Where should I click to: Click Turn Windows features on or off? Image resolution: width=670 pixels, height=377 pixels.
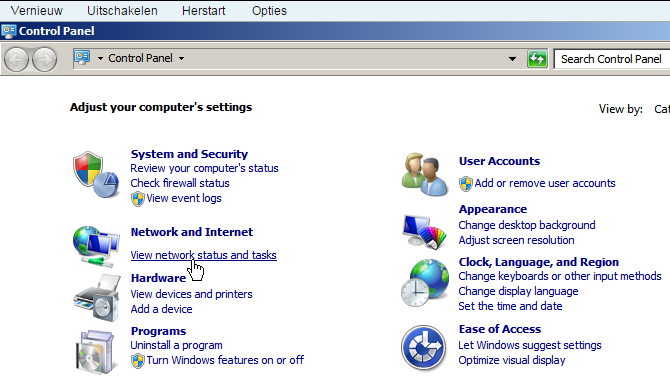(225, 360)
